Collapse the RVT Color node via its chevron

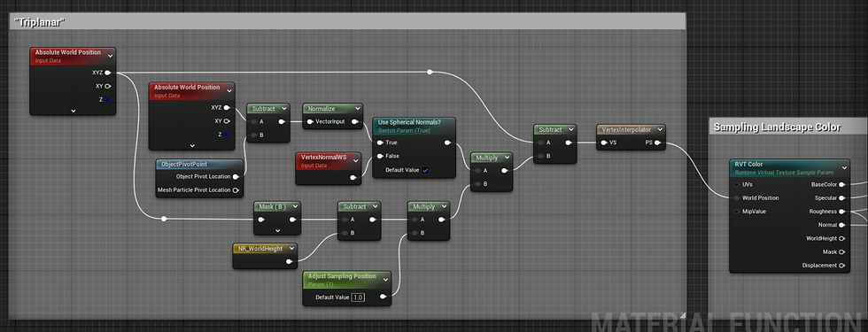click(x=844, y=167)
